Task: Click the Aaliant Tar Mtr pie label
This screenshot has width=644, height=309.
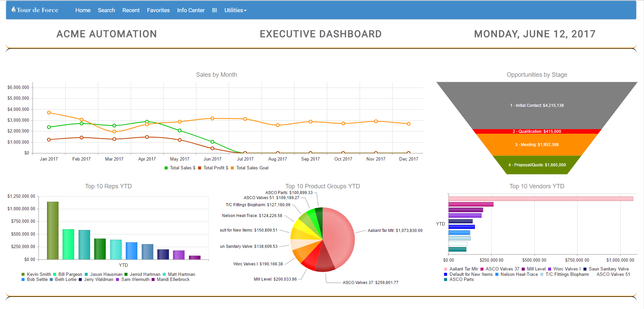Action: pos(395,231)
